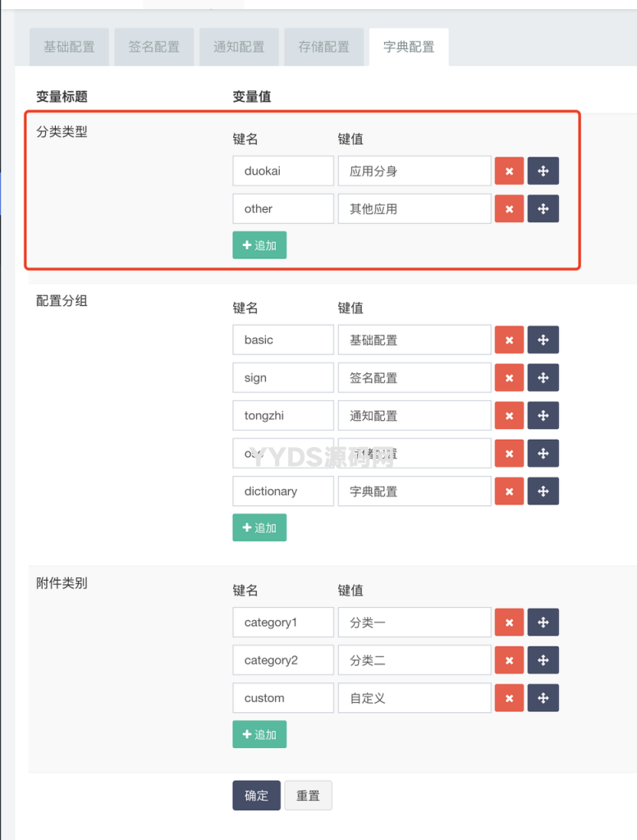
Task: Delete the category1 attachment entry
Action: 509,622
